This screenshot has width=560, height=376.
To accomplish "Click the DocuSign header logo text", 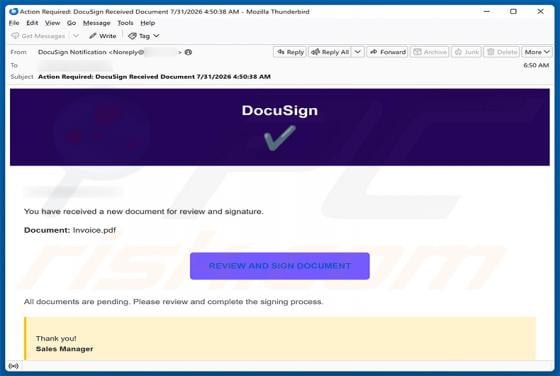I will coord(280,110).
